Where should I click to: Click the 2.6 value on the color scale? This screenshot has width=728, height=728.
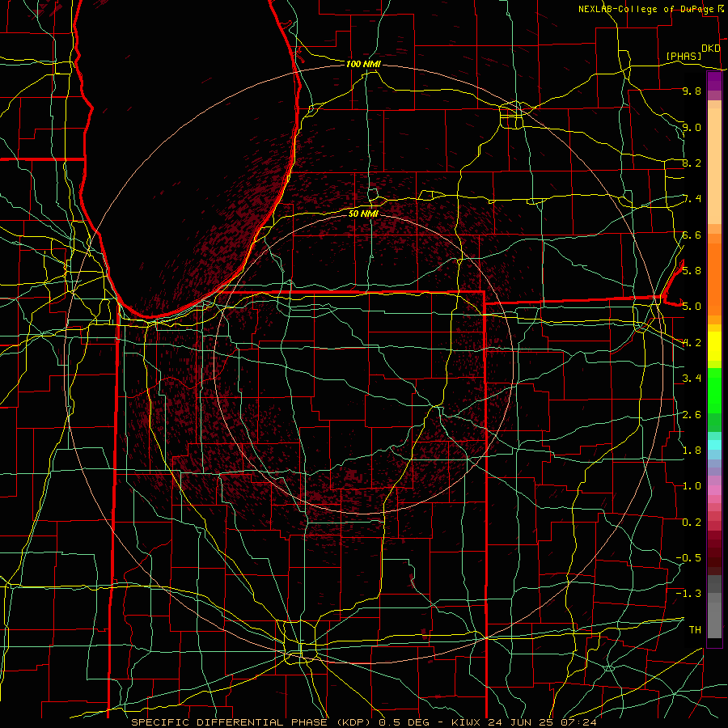pos(692,415)
